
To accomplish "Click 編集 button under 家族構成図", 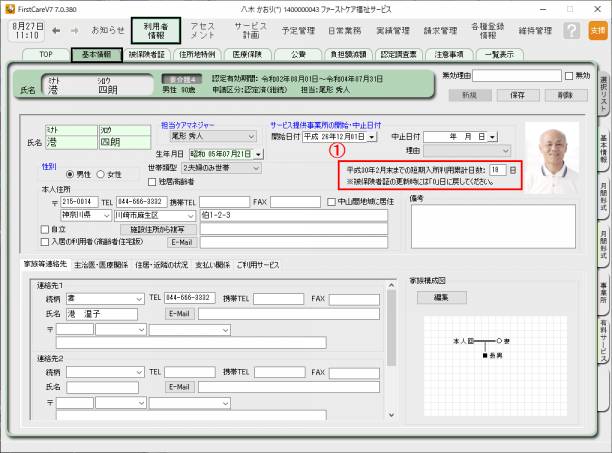I will tap(440, 297).
